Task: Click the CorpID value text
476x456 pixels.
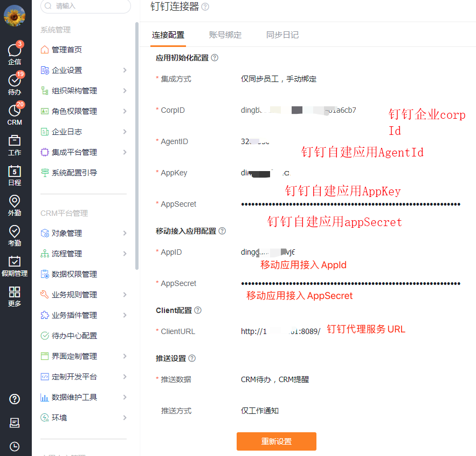Action: pyautogui.click(x=299, y=110)
